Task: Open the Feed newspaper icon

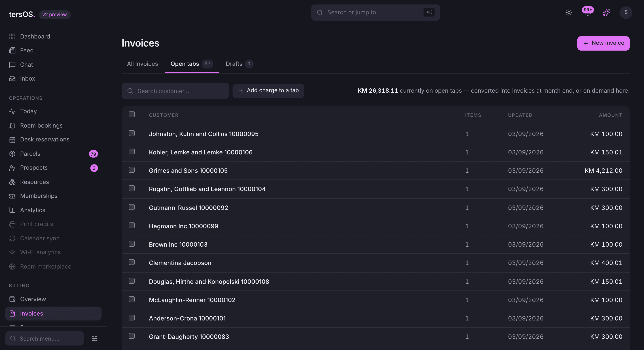Action: click(12, 51)
